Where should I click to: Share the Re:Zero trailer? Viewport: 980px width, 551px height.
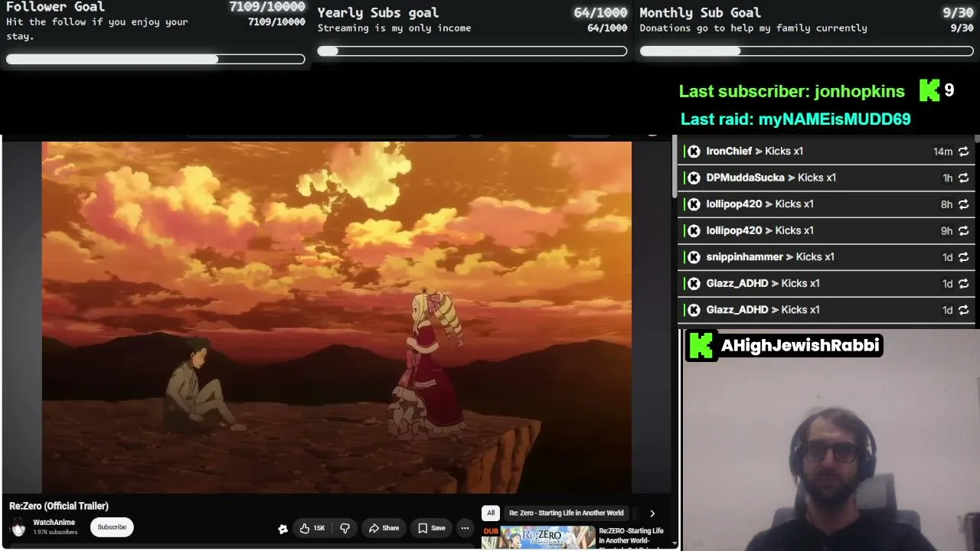384,528
